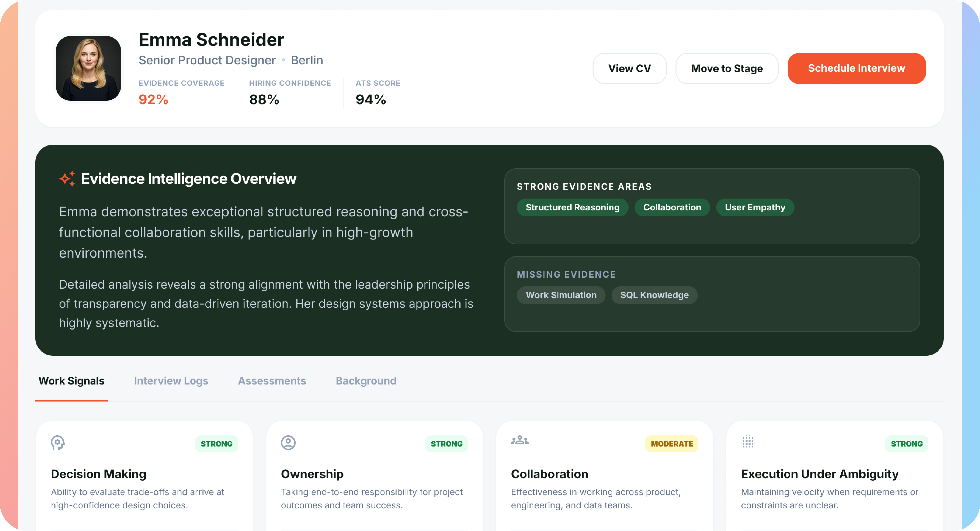Click the Ownership person icon

(x=288, y=442)
